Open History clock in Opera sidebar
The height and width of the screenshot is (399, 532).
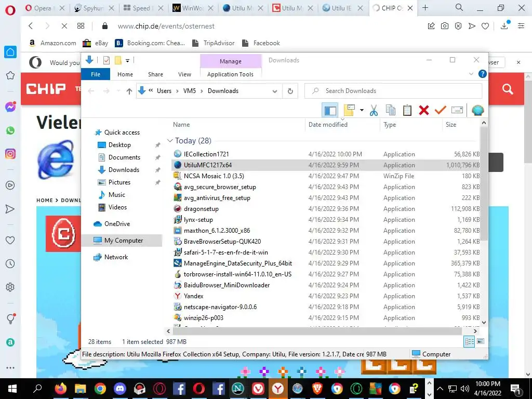tap(10, 263)
